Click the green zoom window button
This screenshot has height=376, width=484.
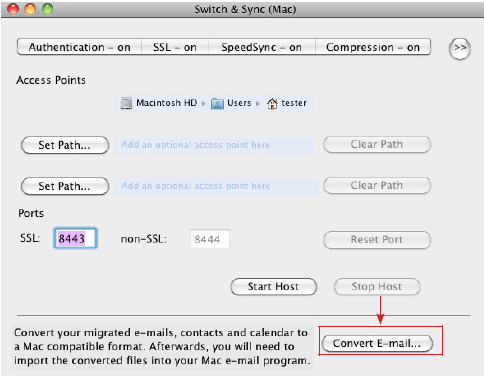tap(48, 9)
